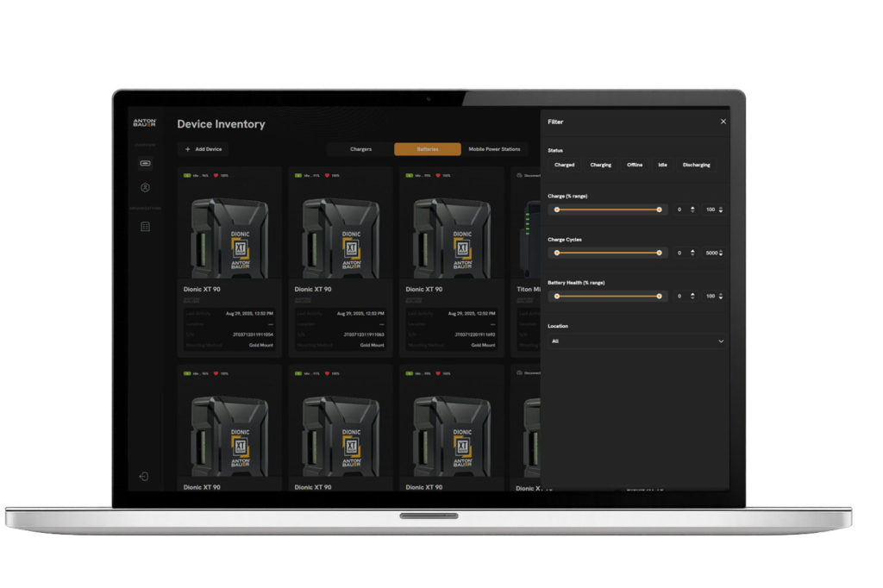Click the serial number ending 1692
This screenshot has width=883, height=588.
click(x=475, y=335)
